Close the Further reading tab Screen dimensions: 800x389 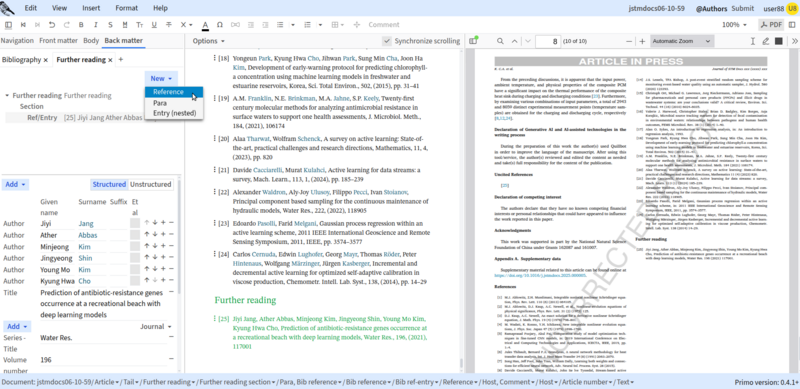[110, 60]
